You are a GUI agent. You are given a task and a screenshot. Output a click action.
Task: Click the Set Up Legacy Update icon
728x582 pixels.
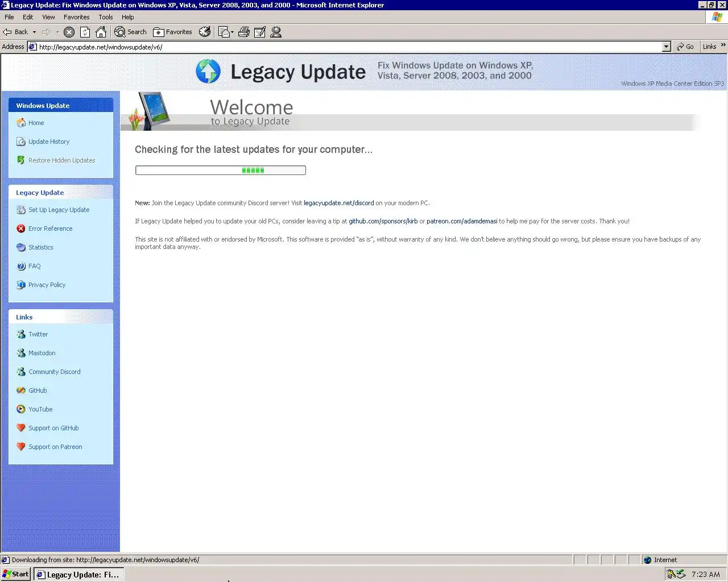(21, 210)
